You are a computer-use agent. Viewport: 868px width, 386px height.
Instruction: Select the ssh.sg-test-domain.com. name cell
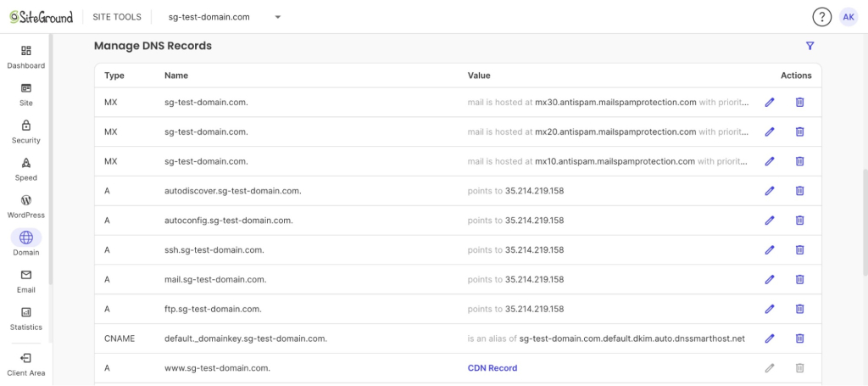click(214, 249)
